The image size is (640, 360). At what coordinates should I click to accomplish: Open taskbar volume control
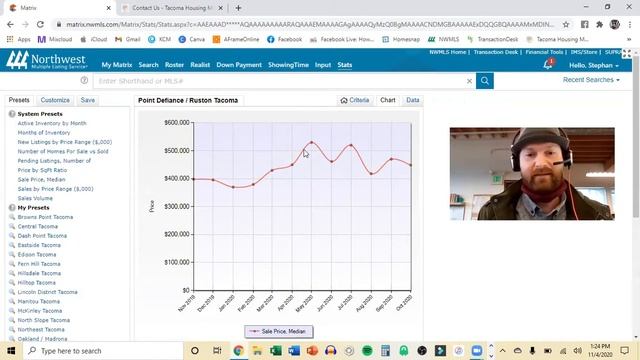pyautogui.click(x=577, y=351)
